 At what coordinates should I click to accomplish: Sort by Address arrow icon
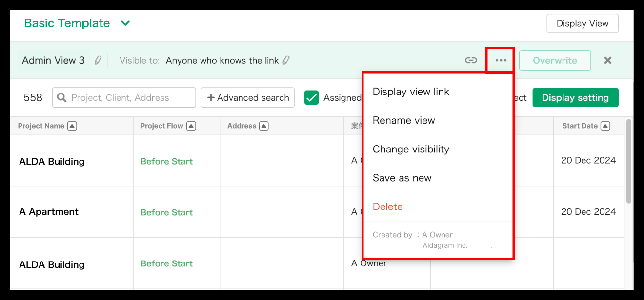264,126
